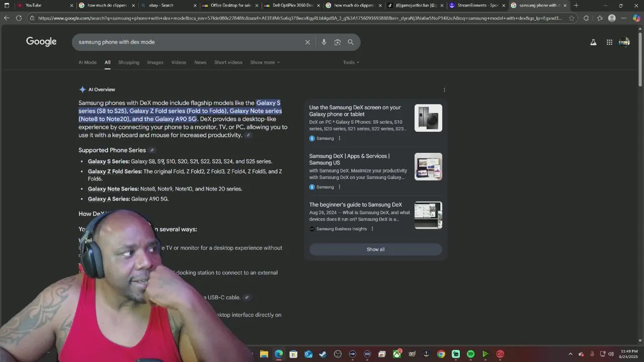
Task: Click Galaxy Z Fold Series list item text
Action: coord(185,175)
